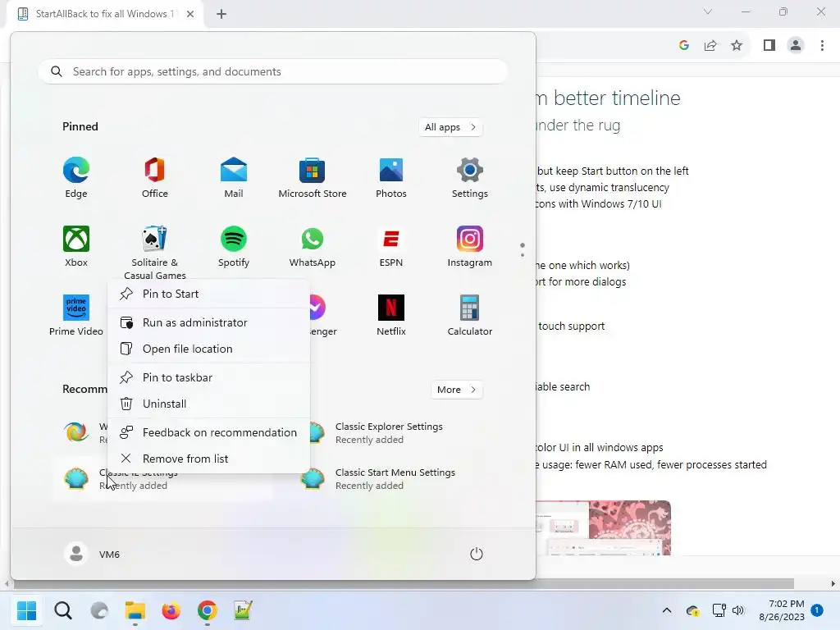
Task: Launch Office from pinned apps
Action: coord(154,178)
